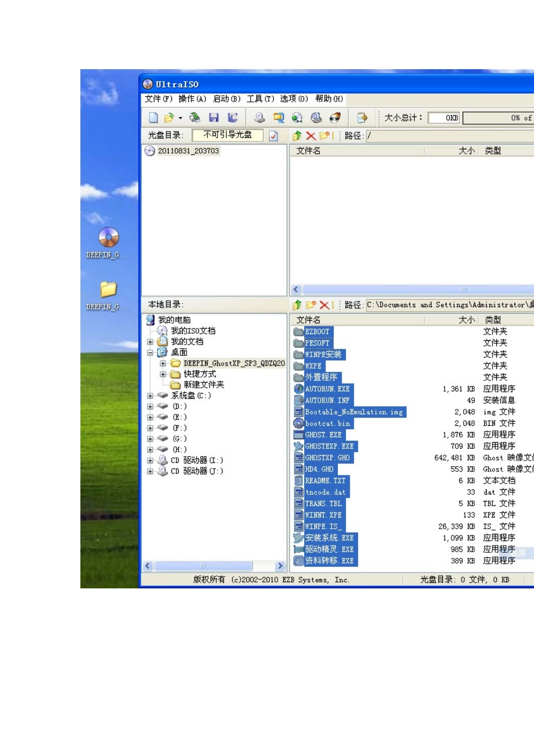
Task: Click the New file toolbar icon
Action: tap(153, 118)
